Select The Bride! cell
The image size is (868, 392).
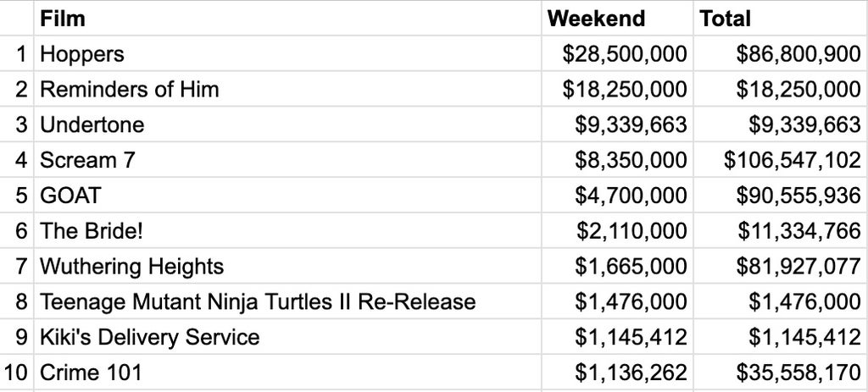point(287,230)
